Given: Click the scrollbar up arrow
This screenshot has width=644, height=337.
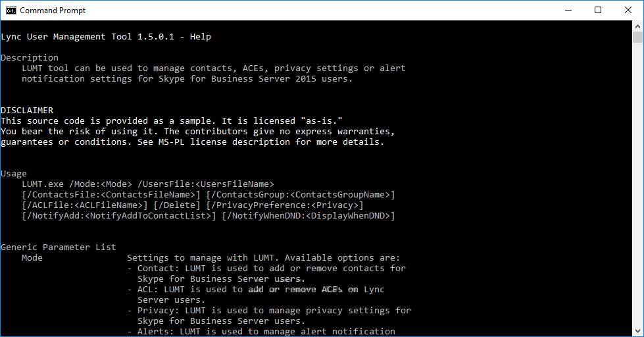Looking at the screenshot, I should 637,26.
